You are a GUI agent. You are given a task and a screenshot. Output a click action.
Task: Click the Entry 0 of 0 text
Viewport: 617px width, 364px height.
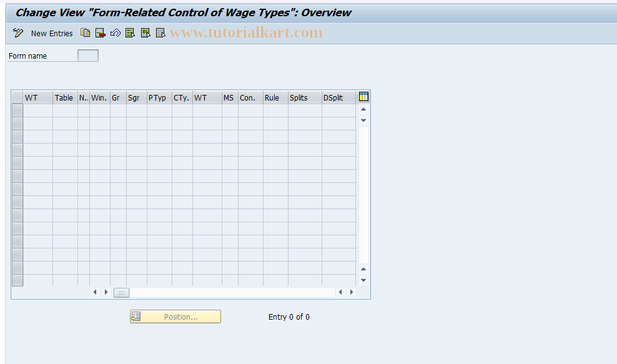pos(289,317)
